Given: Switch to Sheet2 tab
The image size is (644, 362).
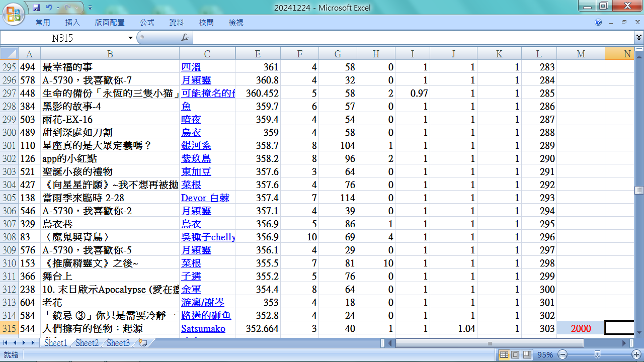Looking at the screenshot, I should tap(87, 343).
